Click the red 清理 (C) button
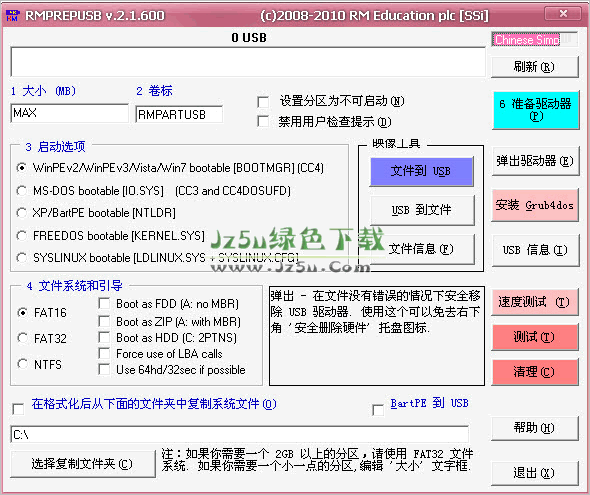 (x=535, y=372)
